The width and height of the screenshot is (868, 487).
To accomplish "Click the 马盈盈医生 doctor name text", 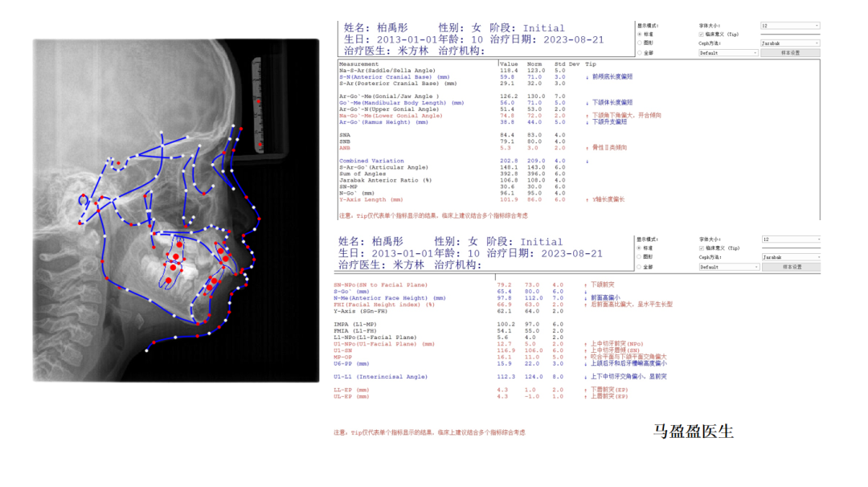I will (x=694, y=432).
